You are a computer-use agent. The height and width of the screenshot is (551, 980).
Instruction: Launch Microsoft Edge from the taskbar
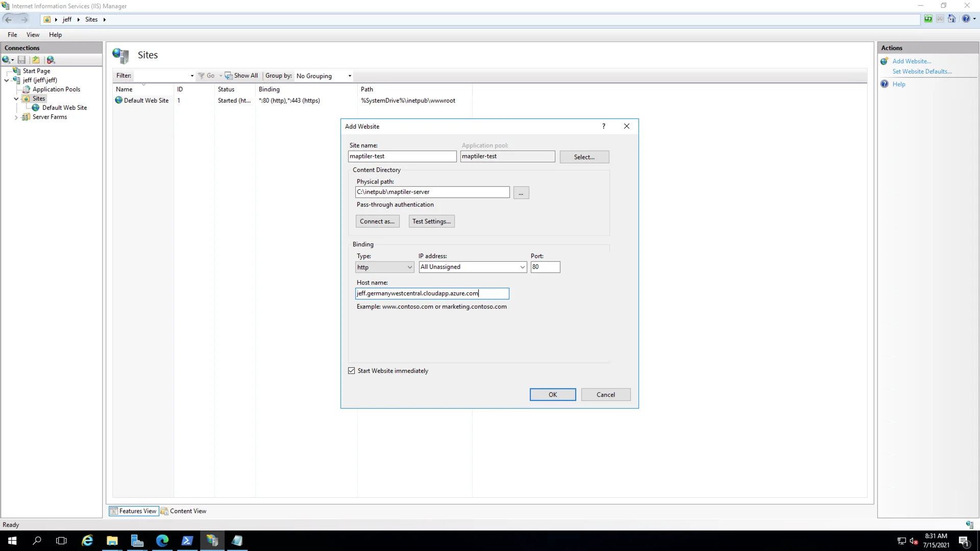pos(162,541)
